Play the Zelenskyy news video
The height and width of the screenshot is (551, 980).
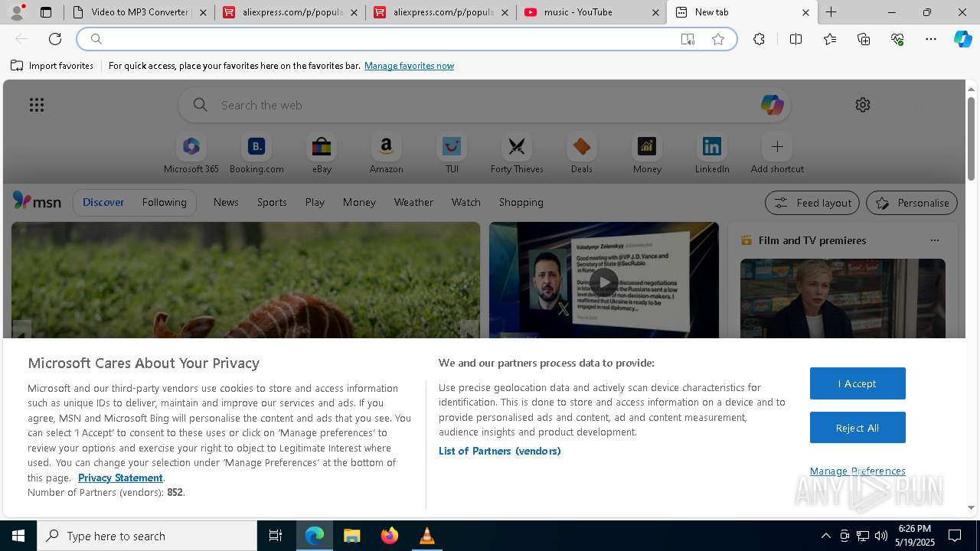(604, 282)
